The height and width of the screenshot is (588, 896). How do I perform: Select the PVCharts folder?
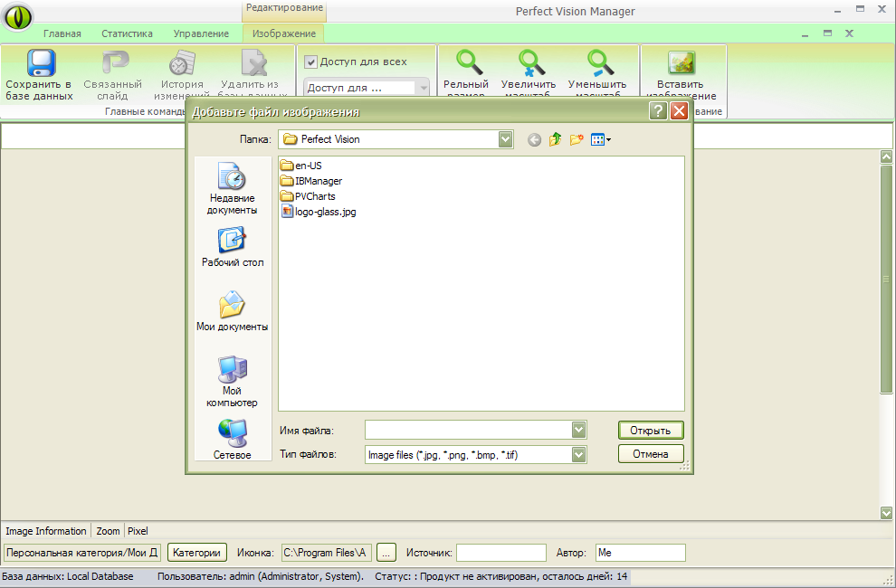tap(308, 196)
